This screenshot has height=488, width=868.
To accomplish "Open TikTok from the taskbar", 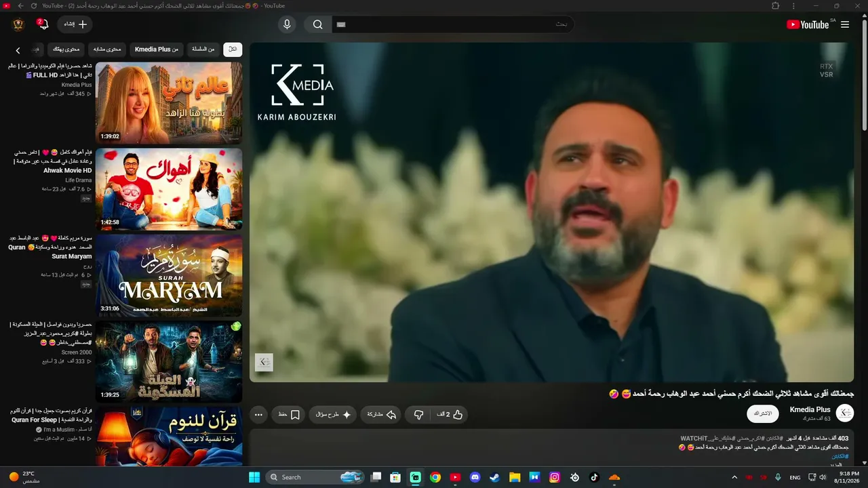I will pos(594,477).
